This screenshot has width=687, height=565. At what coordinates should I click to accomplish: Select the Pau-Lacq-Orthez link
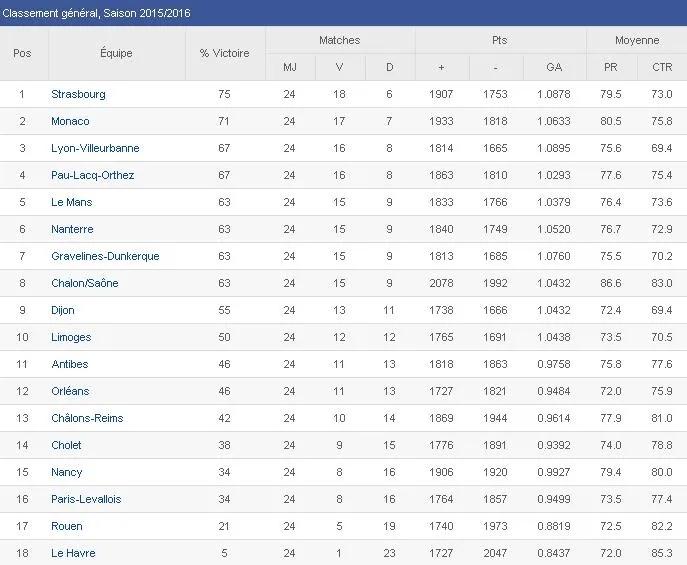[x=92, y=175]
